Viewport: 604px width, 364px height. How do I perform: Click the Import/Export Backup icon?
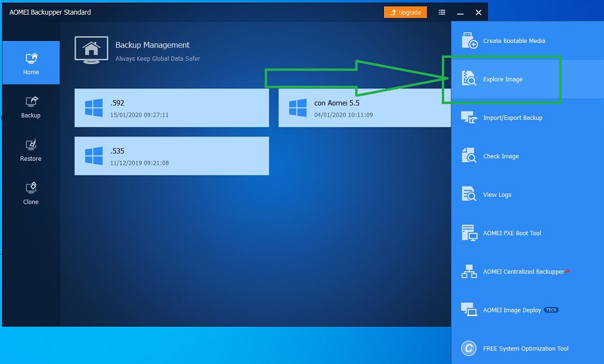469,117
